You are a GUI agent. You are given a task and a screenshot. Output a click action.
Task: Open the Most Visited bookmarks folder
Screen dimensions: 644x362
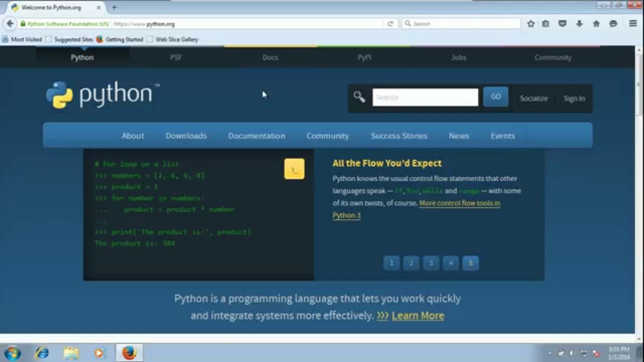(x=22, y=39)
